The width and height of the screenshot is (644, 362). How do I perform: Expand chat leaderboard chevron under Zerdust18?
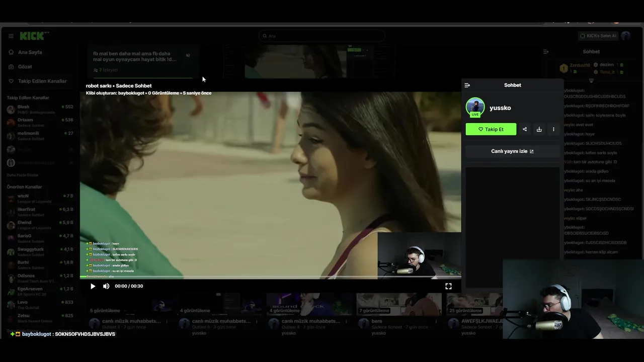[x=591, y=80]
